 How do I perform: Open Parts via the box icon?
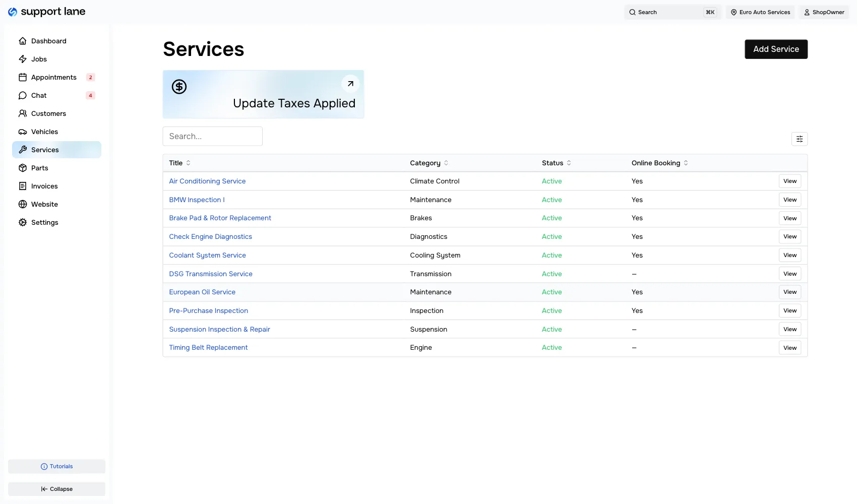pos(23,168)
